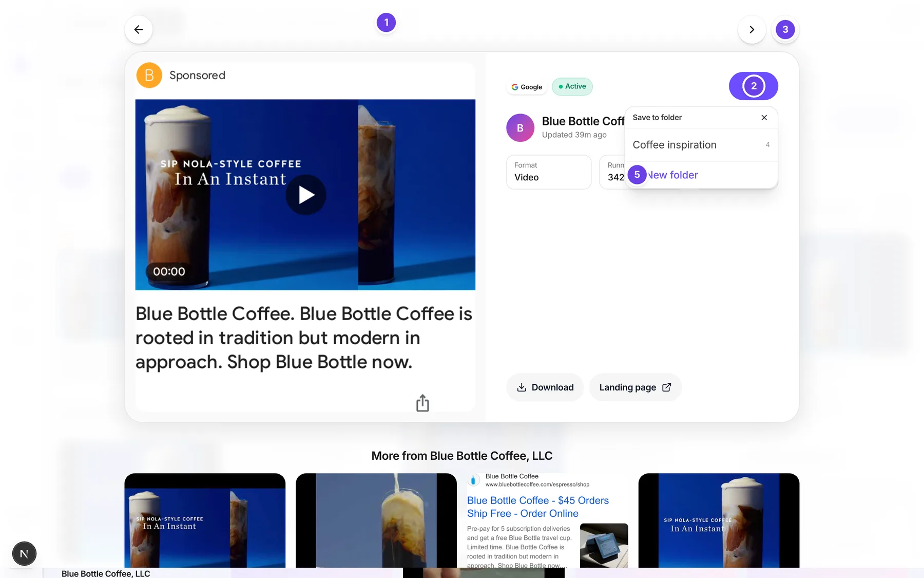Open the milk-pouring coffee glass thumbnail

point(376,520)
